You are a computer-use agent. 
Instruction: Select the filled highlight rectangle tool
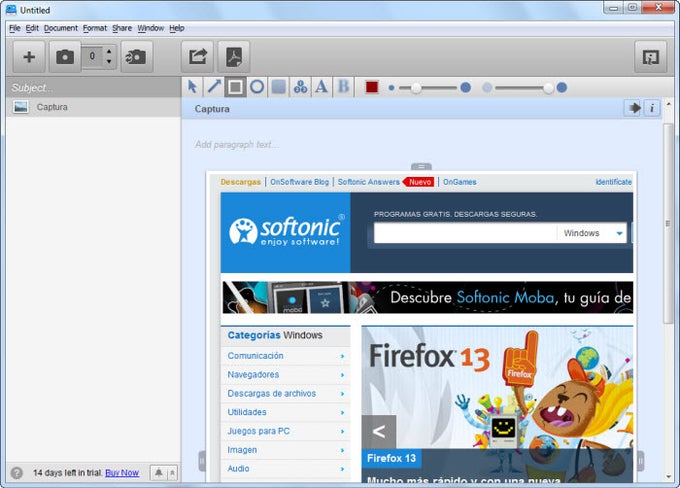[x=278, y=87]
